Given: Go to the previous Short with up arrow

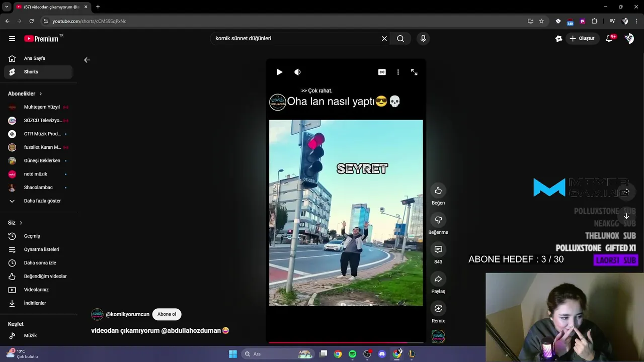Looking at the screenshot, I should tap(626, 192).
